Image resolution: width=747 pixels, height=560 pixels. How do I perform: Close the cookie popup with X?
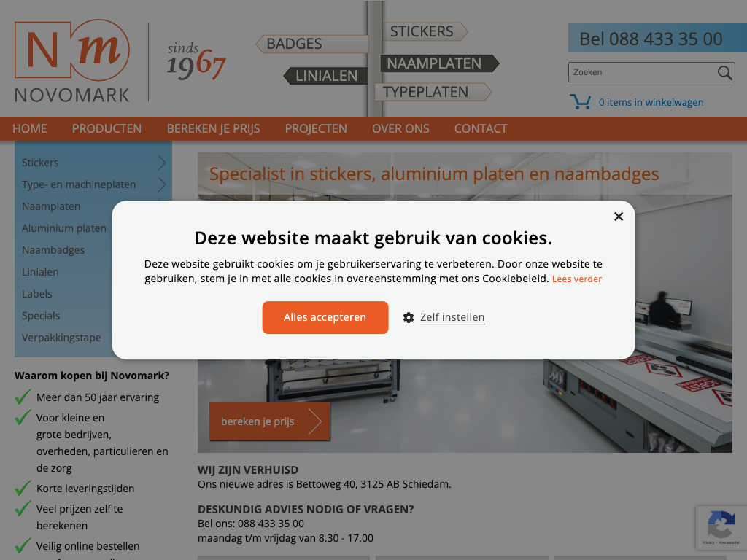[619, 217]
